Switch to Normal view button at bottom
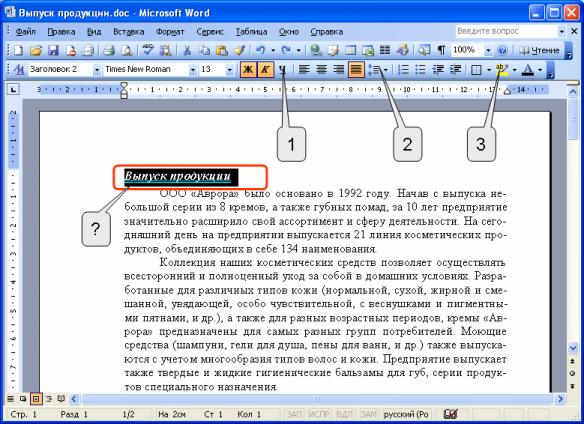The height and width of the screenshot is (424, 584). (x=10, y=399)
